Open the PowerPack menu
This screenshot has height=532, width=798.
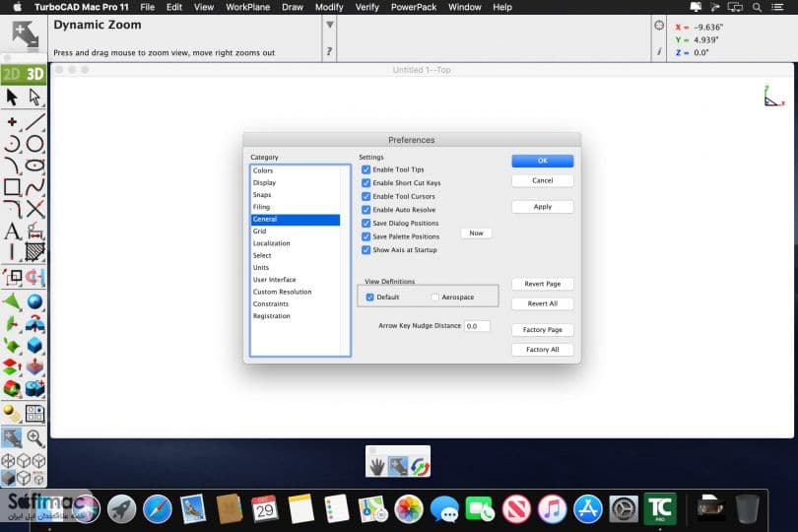(414, 7)
